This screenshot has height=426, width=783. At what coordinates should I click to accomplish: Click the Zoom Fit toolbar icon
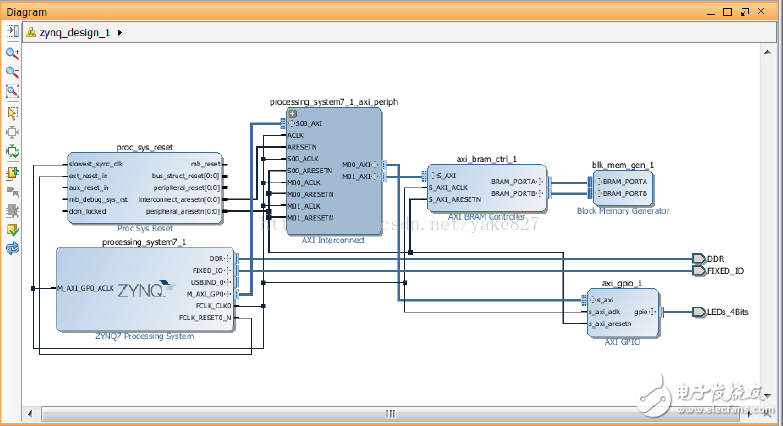13,92
